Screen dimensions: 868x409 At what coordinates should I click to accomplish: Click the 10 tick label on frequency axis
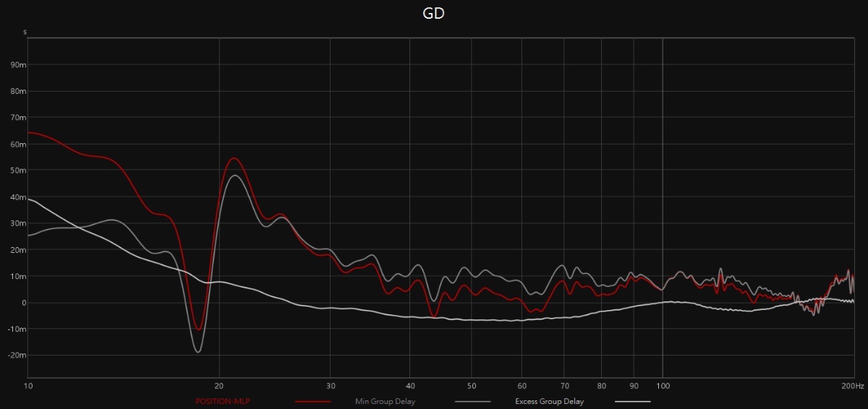[28, 387]
